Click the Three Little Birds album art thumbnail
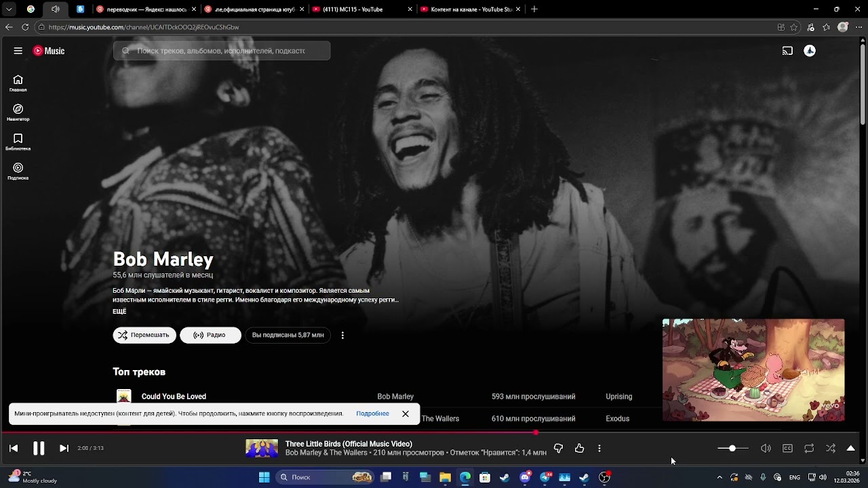868x488 pixels. pos(262,448)
